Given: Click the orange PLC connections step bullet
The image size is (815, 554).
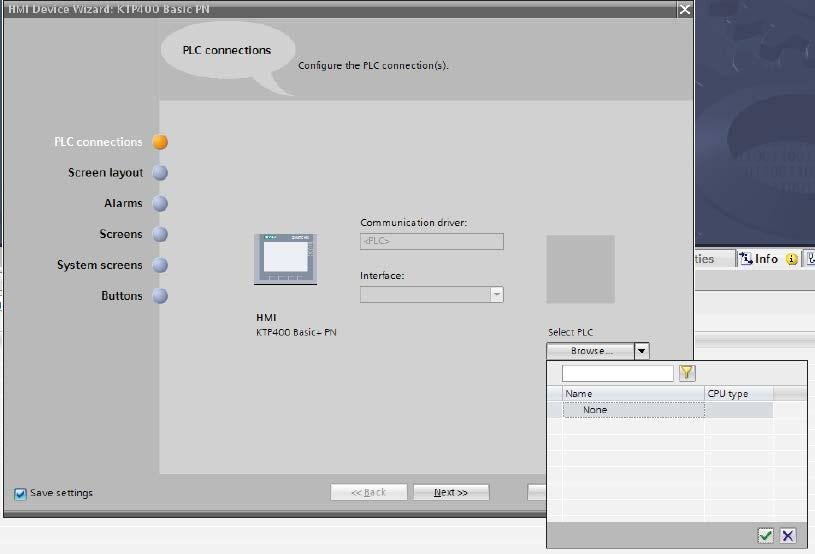Looking at the screenshot, I should coord(160,142).
